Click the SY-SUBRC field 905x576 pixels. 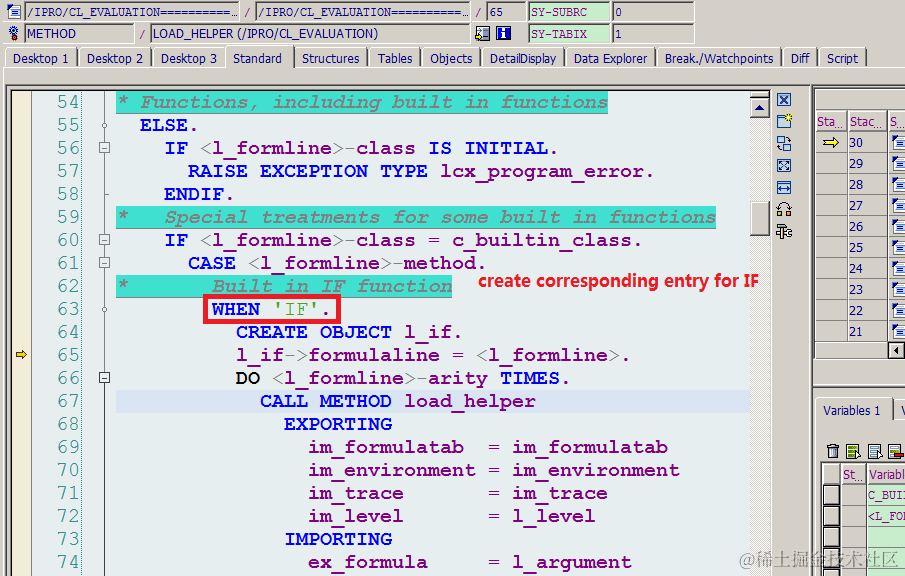[x=569, y=12]
